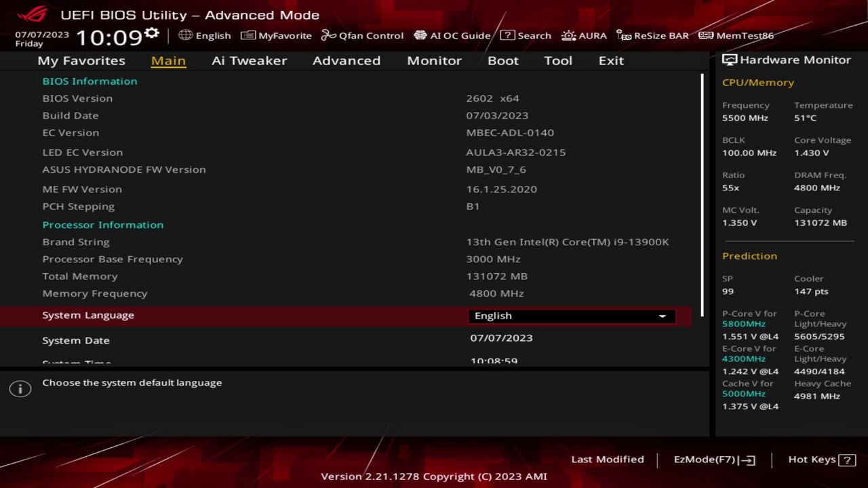Click the BIOS version value 2602 x64
Screen dimensions: 868x488
pos(492,98)
